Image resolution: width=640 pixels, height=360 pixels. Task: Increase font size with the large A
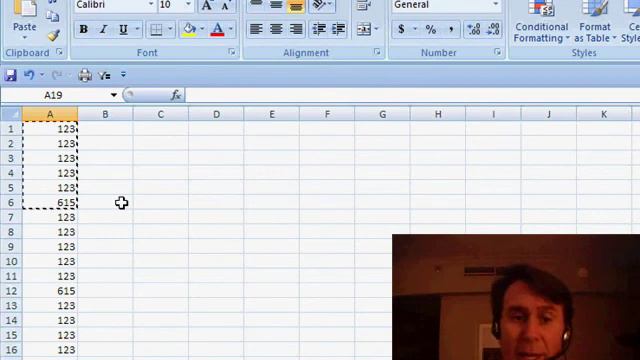tap(207, 5)
